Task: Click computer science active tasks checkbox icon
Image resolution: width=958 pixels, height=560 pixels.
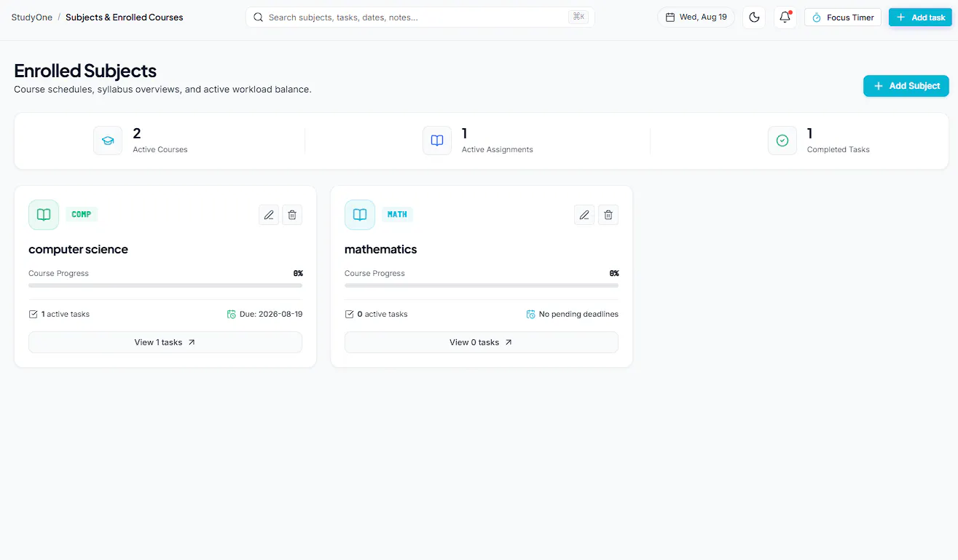Action: [x=33, y=315]
